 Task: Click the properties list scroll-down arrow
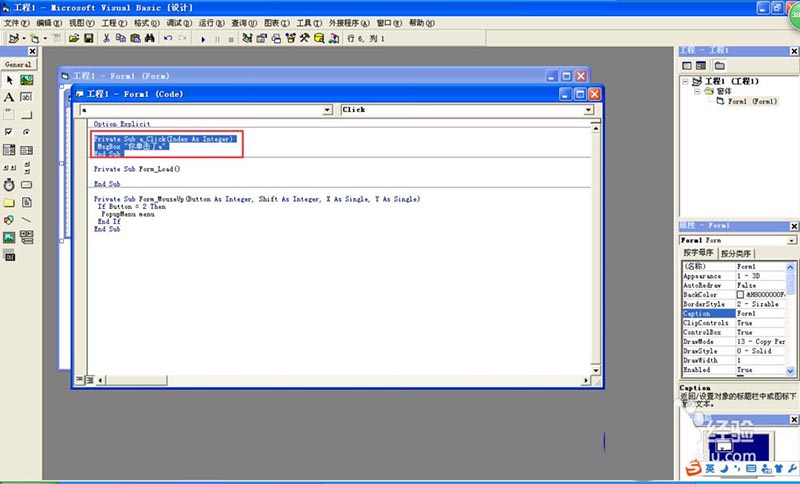[x=790, y=371]
